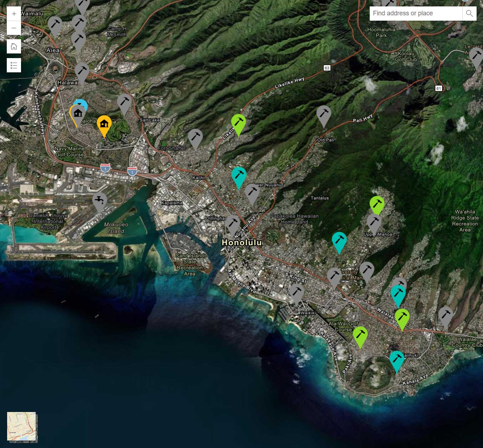The image size is (483, 448).
Task: Switch basemap using the bottom-left thumbnail
Action: click(22, 427)
